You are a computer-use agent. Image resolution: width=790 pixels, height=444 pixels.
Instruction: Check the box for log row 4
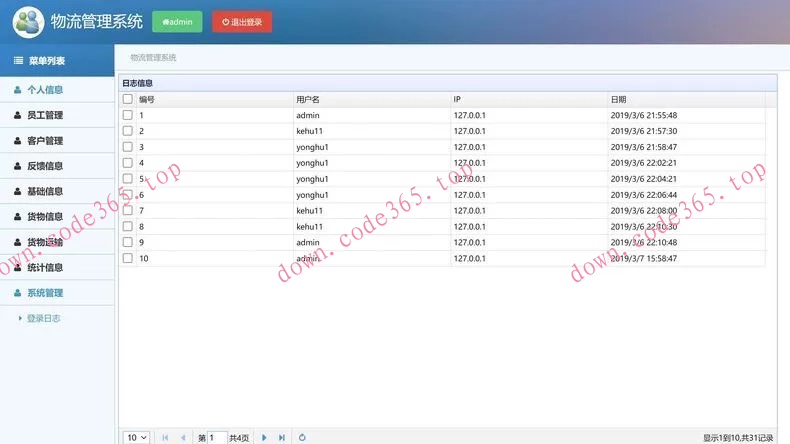[x=128, y=163]
